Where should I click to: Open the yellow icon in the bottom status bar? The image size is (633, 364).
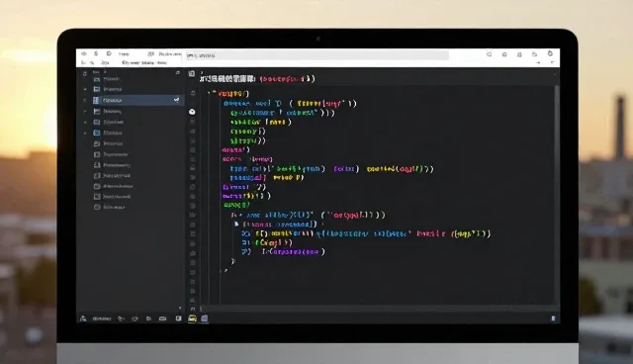coord(192,318)
